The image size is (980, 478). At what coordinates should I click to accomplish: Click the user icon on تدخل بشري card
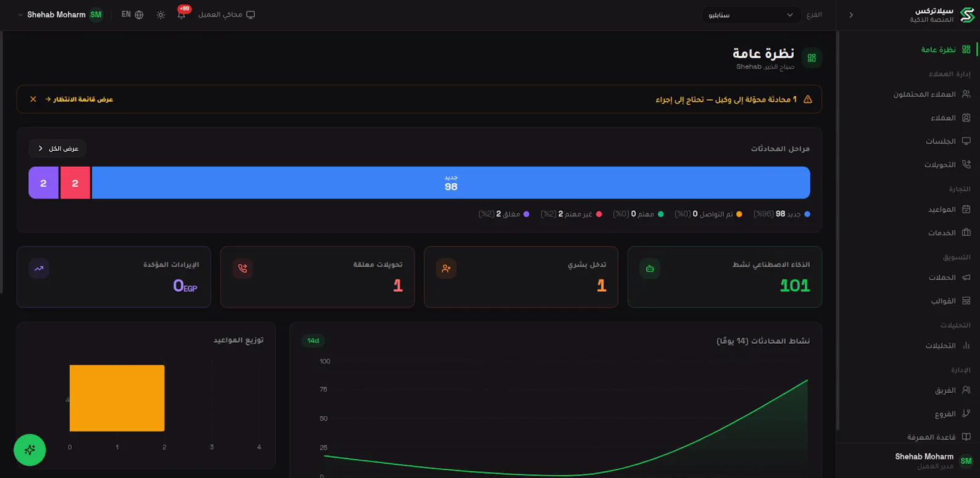446,268
